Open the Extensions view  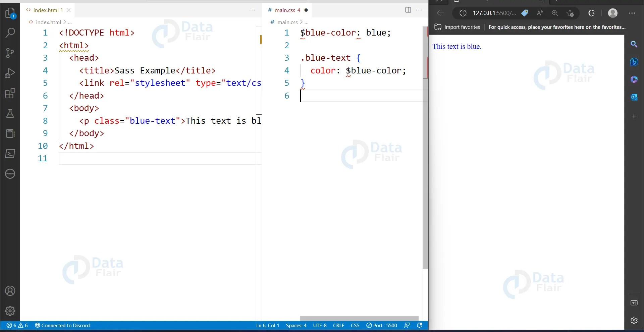tap(10, 94)
